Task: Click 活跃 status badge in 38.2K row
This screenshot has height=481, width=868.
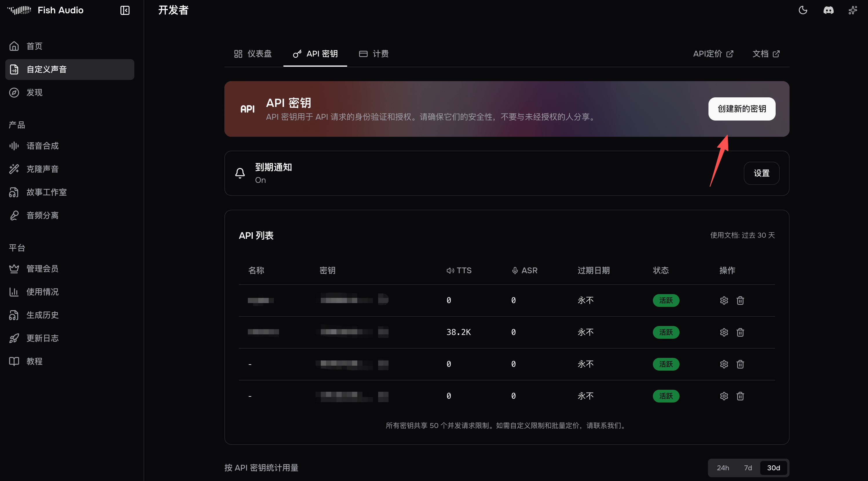Action: coord(666,333)
